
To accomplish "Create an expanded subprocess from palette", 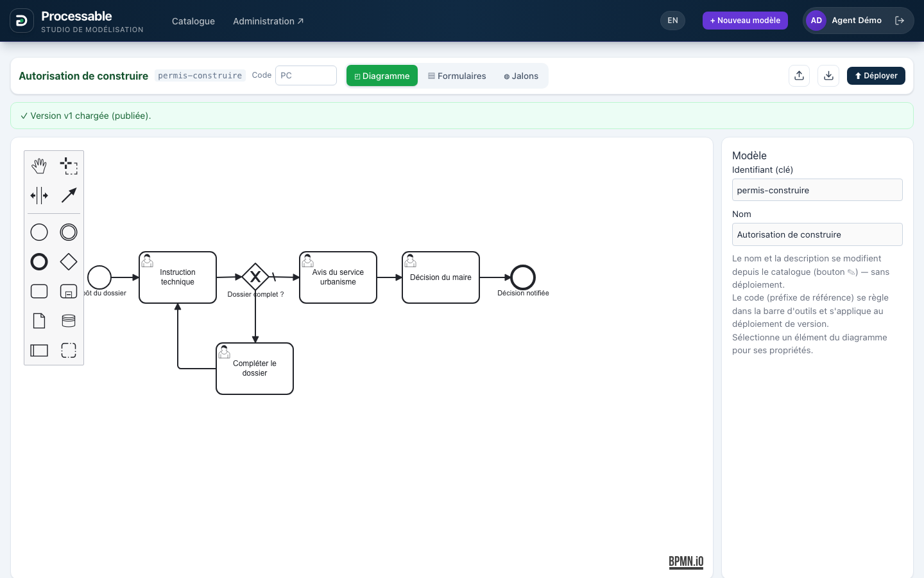I will [x=69, y=291].
